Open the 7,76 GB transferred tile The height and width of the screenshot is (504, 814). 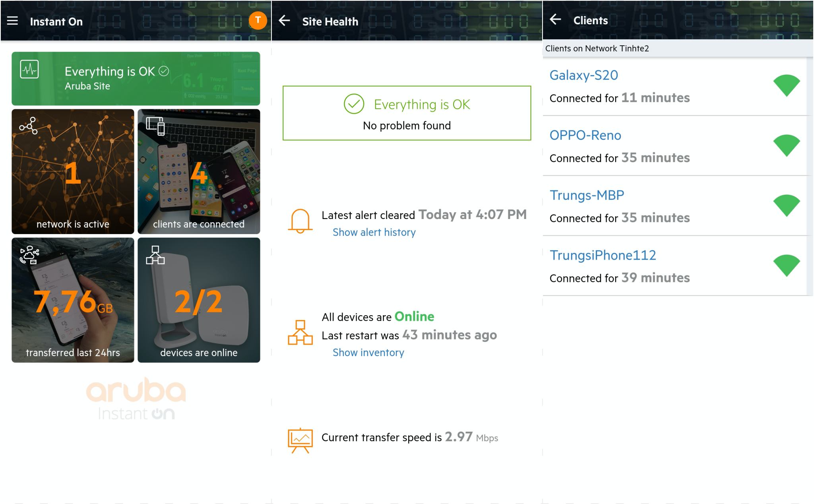[73, 300]
